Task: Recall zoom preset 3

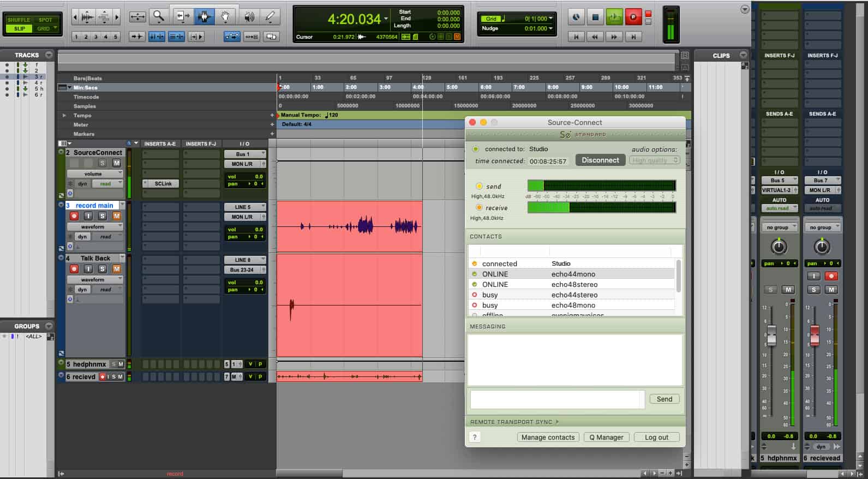Action: click(95, 37)
